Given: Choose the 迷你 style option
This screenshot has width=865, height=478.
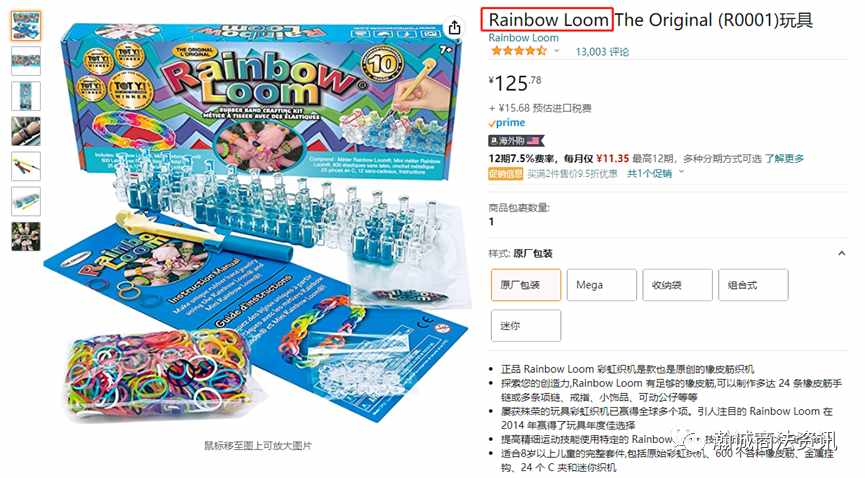Looking at the screenshot, I should pos(526,326).
